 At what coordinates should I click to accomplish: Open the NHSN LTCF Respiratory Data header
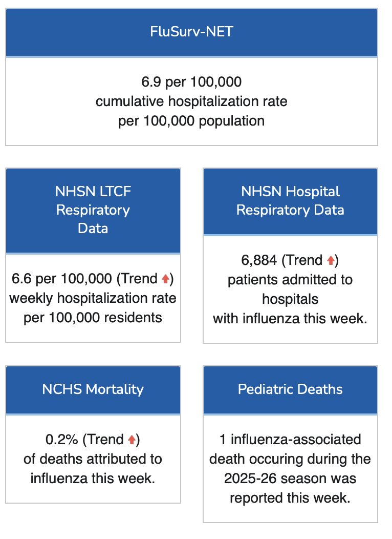click(x=93, y=210)
